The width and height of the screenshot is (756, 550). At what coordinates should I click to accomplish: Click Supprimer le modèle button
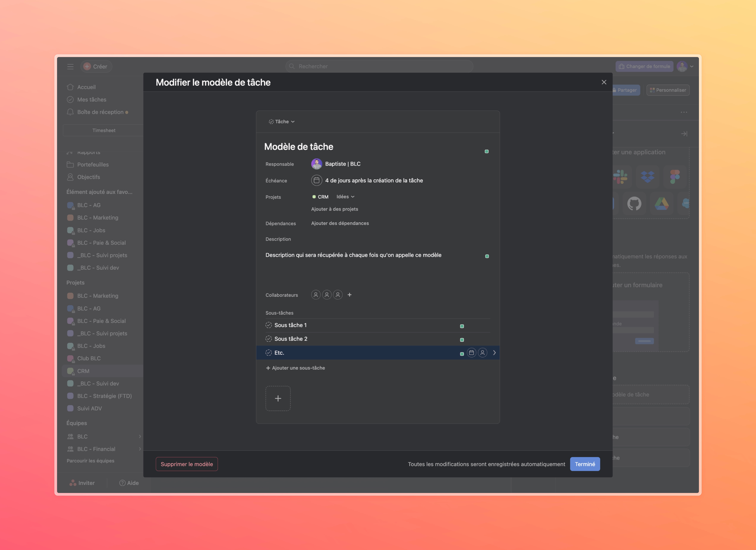[187, 464]
